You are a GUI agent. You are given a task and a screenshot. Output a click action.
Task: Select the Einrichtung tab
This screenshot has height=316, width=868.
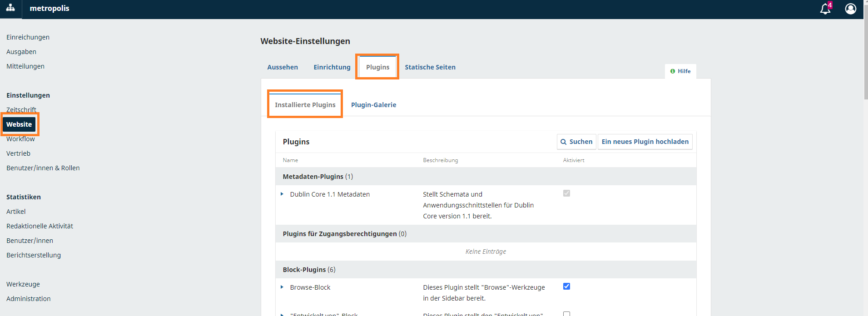332,67
